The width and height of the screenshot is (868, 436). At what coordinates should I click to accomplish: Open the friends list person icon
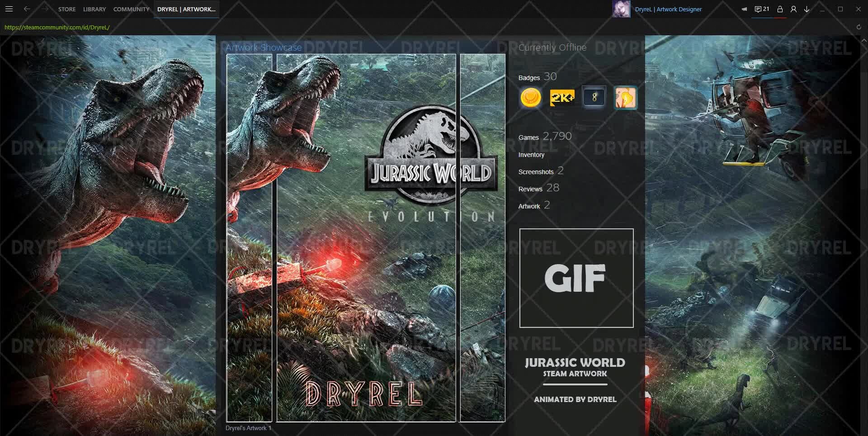coord(793,9)
